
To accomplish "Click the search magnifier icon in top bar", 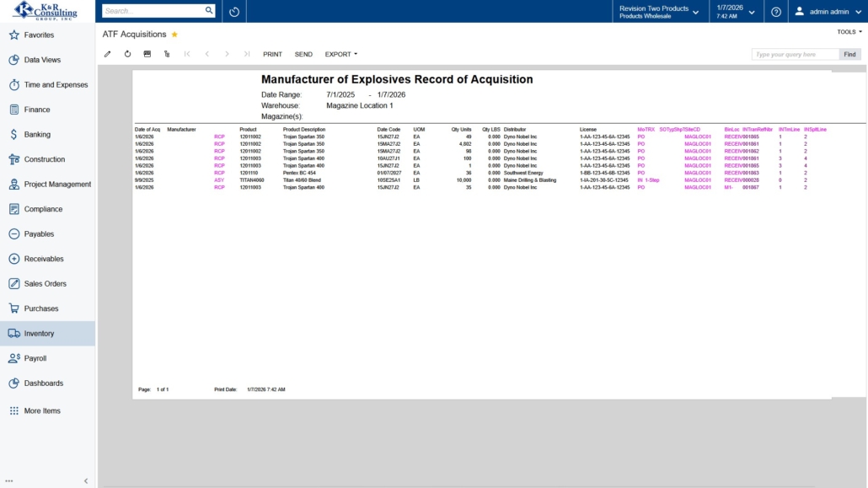I will click(x=209, y=11).
